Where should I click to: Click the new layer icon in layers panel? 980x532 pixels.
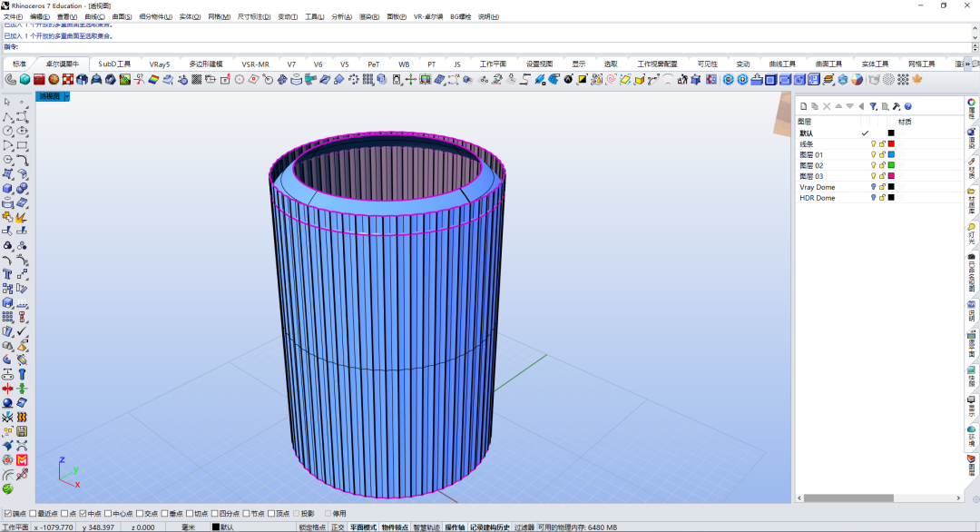coord(804,106)
